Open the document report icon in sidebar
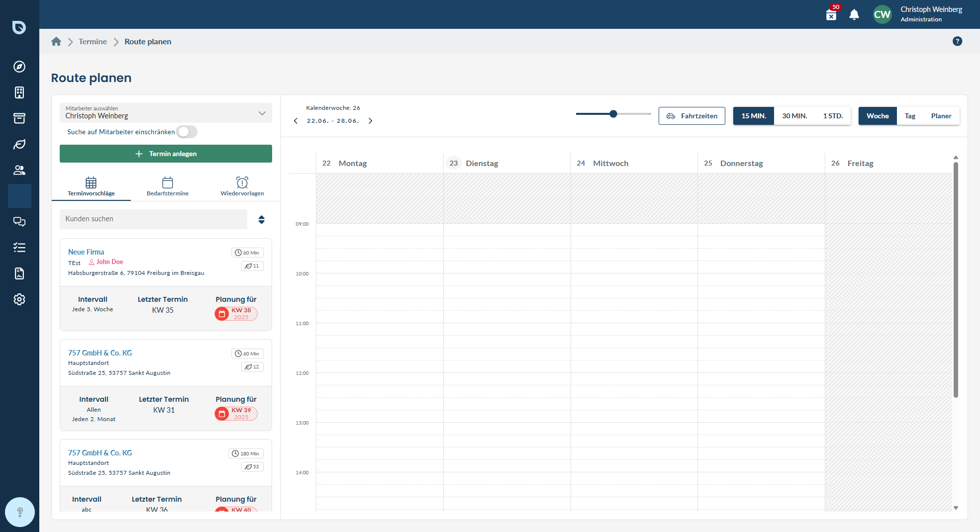The image size is (980, 532). coord(19,273)
